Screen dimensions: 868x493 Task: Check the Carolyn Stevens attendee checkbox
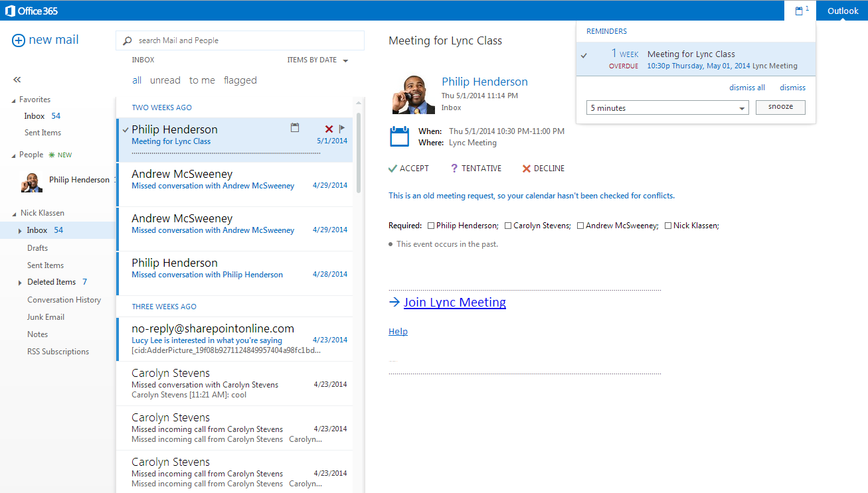(508, 226)
